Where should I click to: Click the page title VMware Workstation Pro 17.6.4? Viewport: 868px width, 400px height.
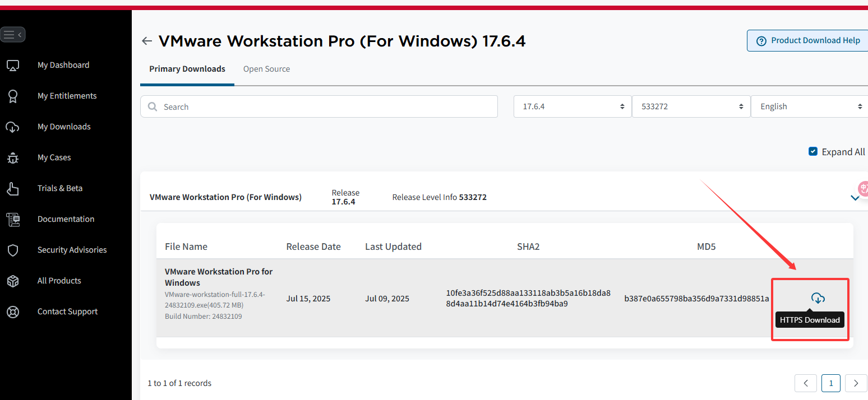pyautogui.click(x=342, y=41)
